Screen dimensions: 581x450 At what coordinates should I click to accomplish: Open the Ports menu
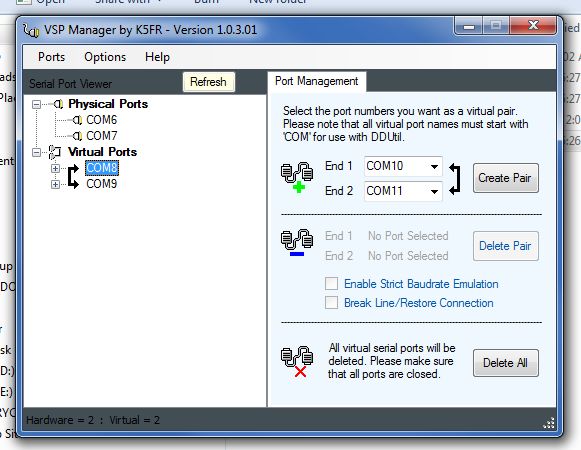[52, 57]
